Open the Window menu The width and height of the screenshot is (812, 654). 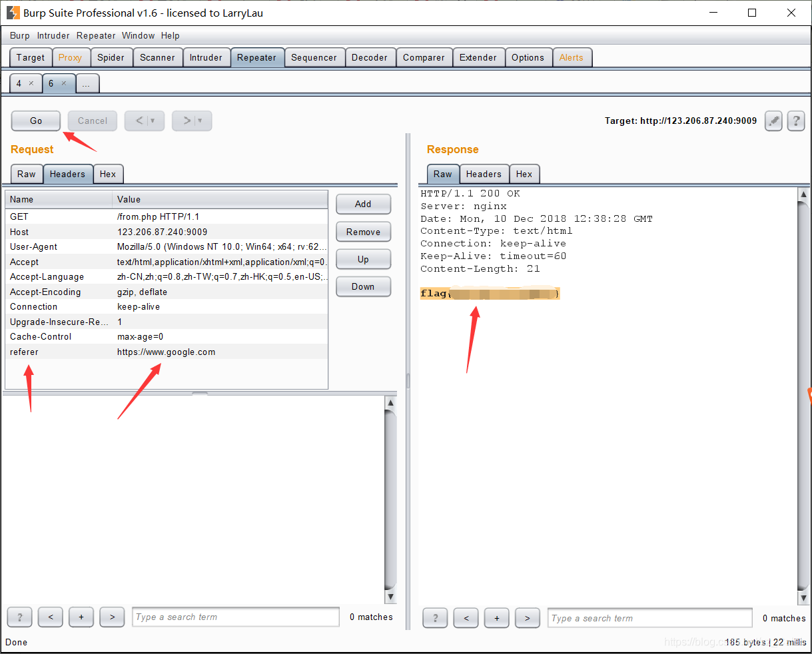pos(139,36)
